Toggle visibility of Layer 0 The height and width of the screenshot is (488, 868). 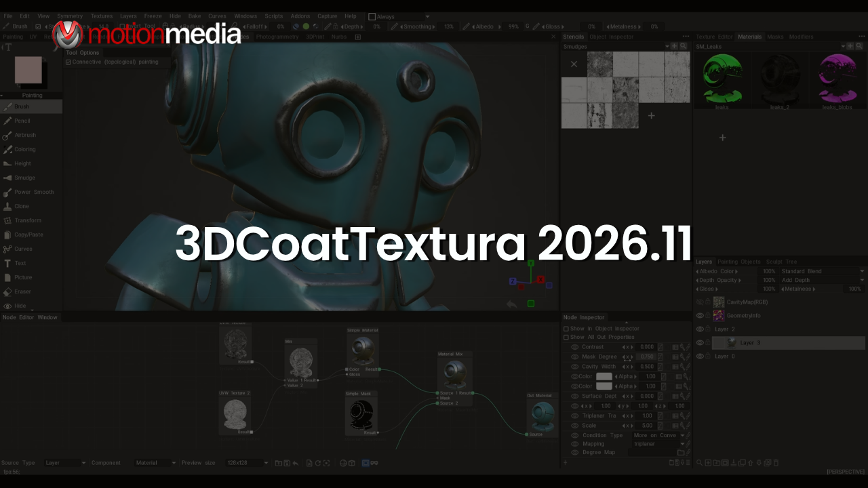[701, 357]
